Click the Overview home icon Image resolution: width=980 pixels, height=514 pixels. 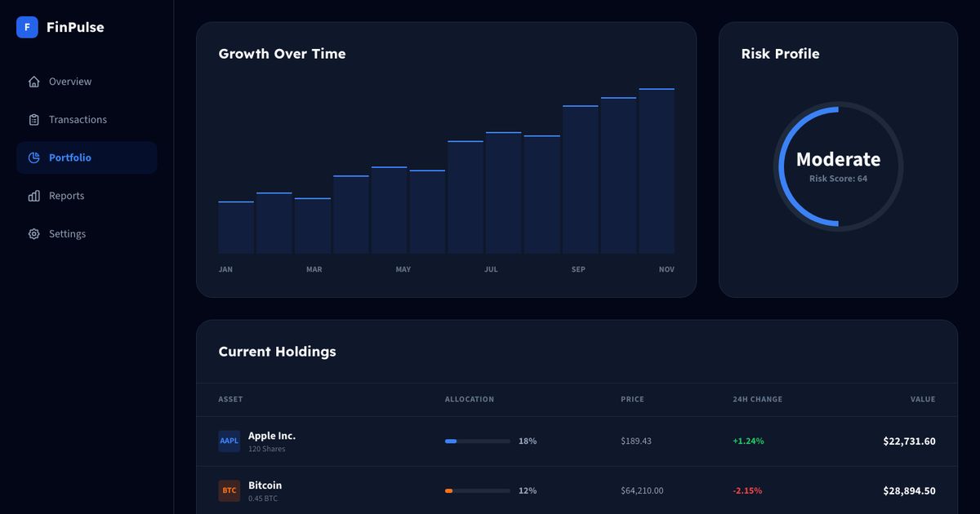(33, 82)
